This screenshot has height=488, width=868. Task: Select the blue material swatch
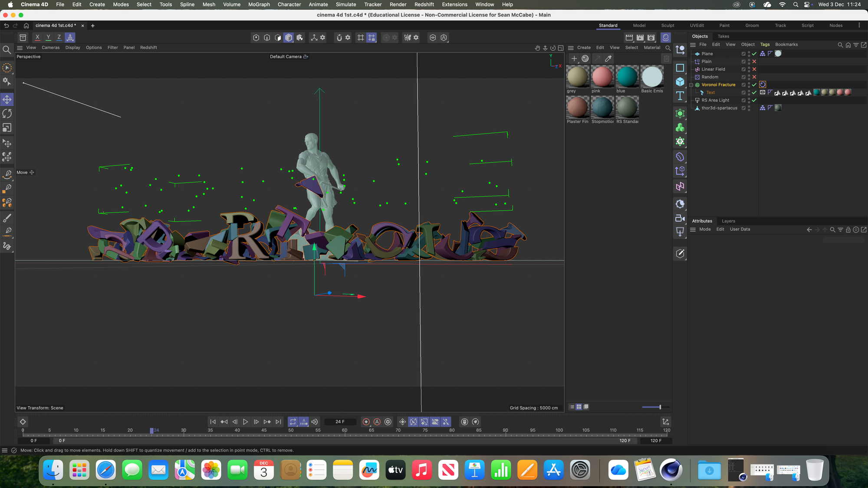[627, 77]
